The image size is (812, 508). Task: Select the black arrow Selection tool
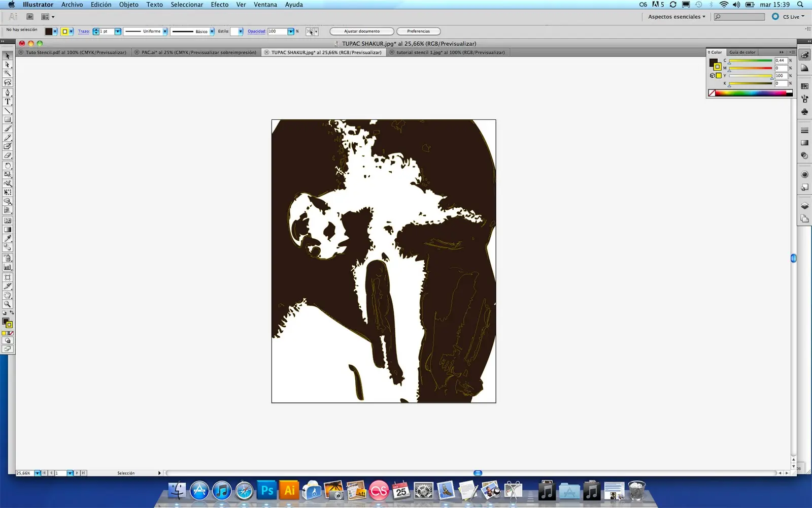pos(8,56)
